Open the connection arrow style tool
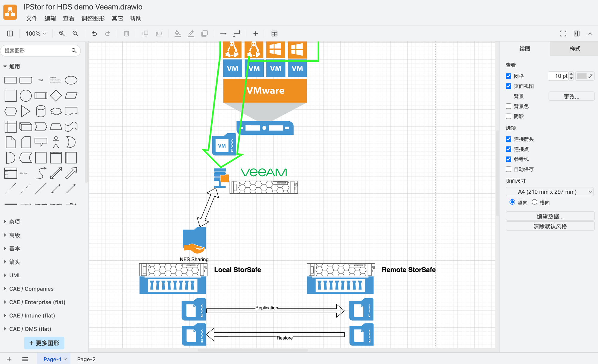The height and width of the screenshot is (364, 598). point(223,33)
